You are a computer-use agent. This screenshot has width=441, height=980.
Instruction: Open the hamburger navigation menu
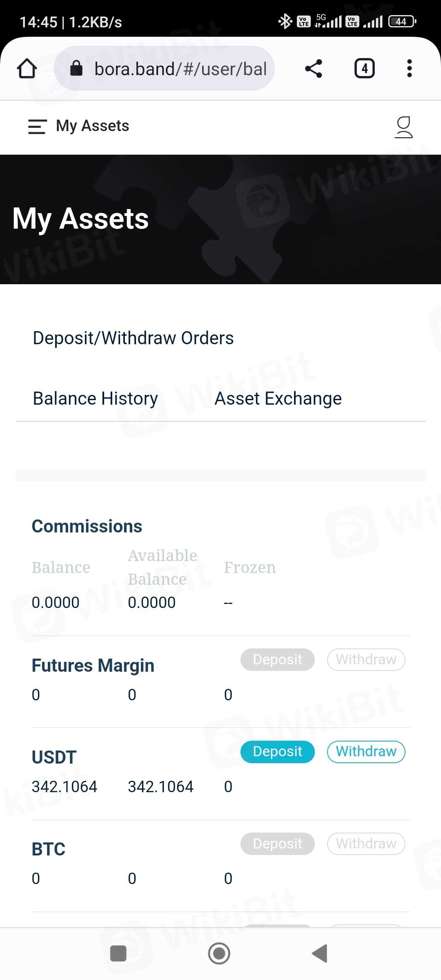point(37,126)
